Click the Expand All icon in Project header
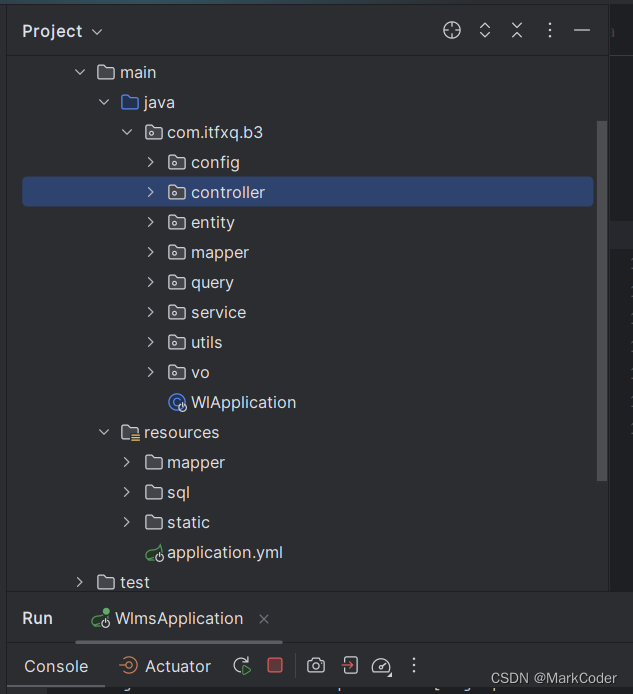The height and width of the screenshot is (694, 633). (485, 31)
